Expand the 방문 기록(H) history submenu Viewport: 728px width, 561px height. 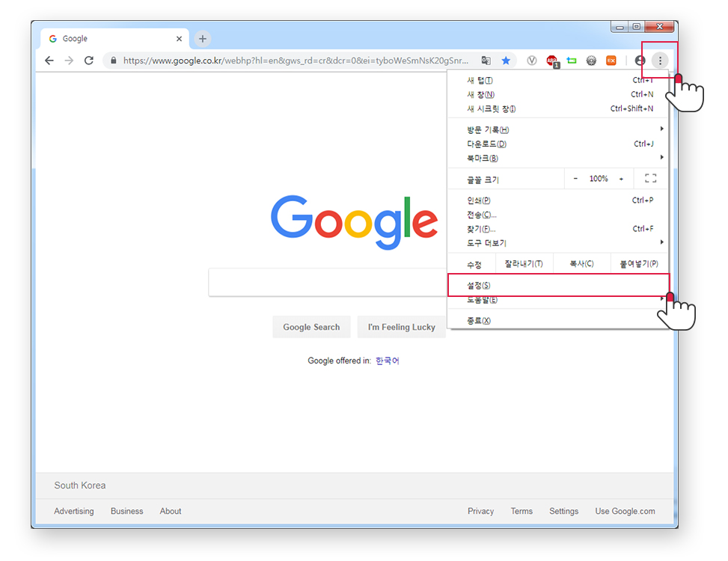[x=557, y=129]
